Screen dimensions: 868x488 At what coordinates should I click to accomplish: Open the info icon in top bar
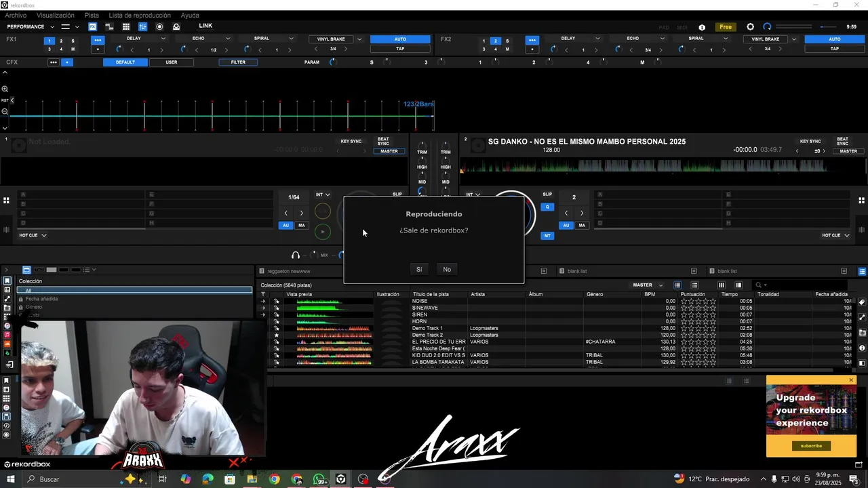[702, 27]
